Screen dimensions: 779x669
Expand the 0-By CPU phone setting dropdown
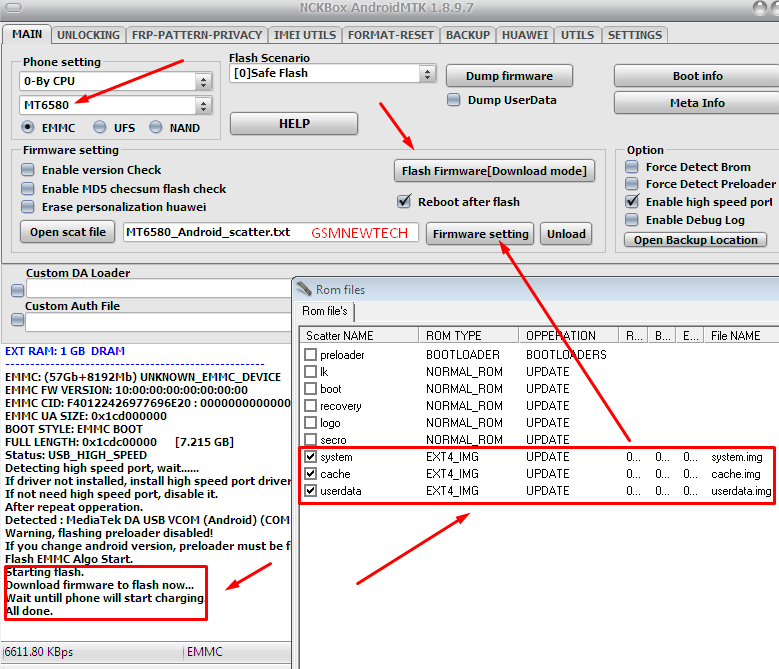(x=203, y=81)
